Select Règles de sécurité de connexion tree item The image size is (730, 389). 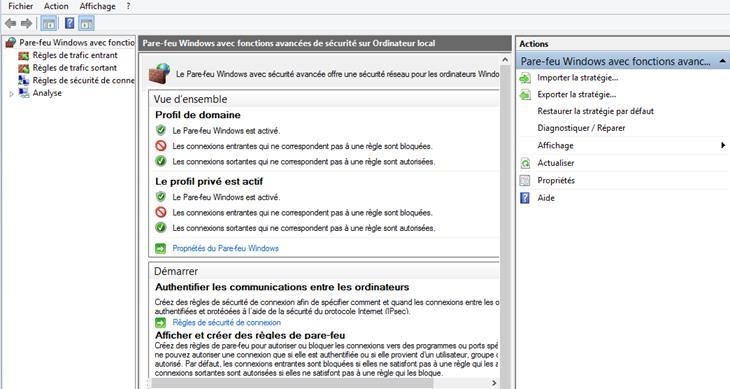point(83,80)
